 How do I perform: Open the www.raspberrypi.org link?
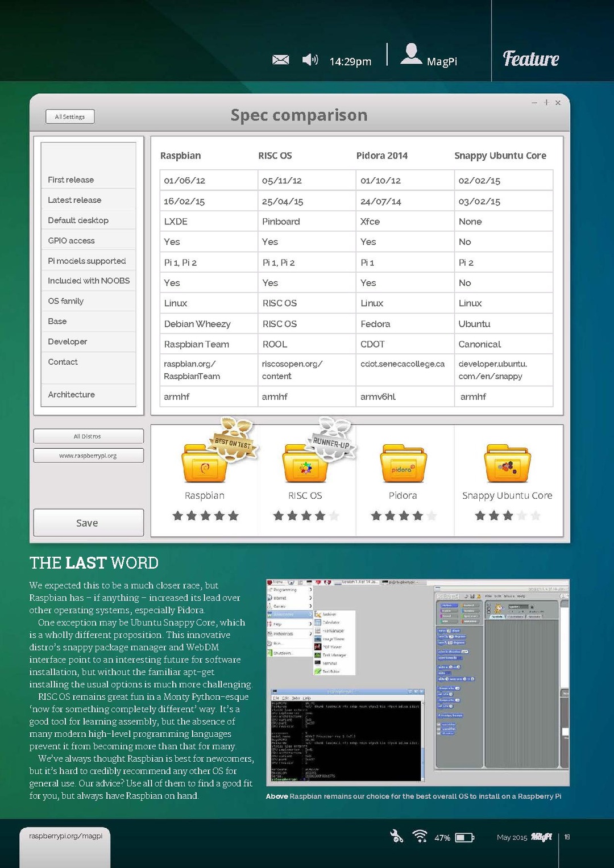[x=88, y=456]
